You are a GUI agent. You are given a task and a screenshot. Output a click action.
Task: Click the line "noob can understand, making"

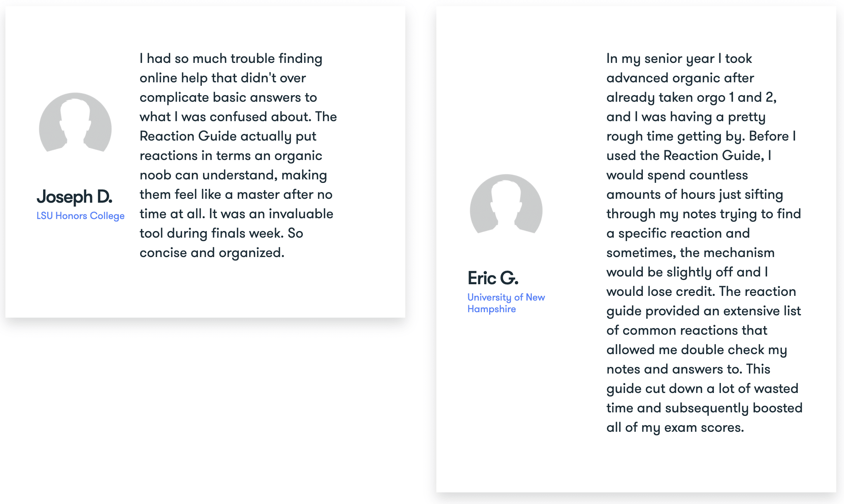point(233,175)
